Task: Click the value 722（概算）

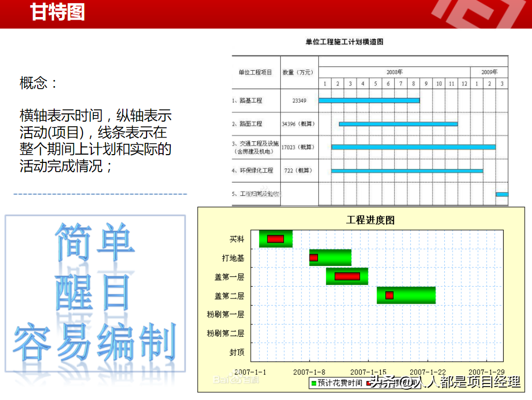Action: [298, 170]
